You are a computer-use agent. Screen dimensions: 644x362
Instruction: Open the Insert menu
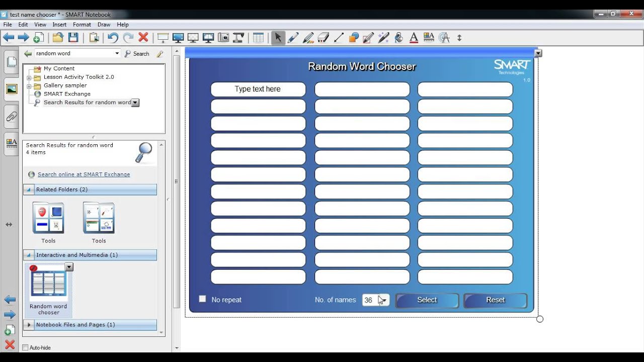(59, 24)
